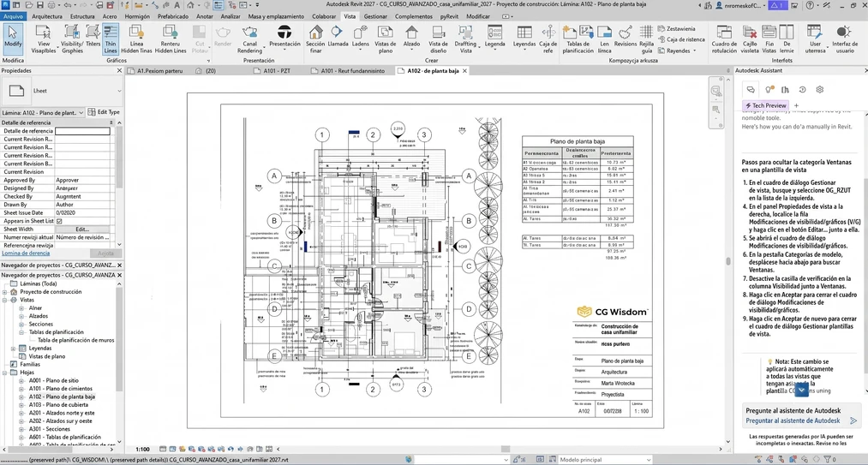The height and width of the screenshot is (465, 868).
Task: Select Tabla de planificación de muros item
Action: tap(76, 340)
